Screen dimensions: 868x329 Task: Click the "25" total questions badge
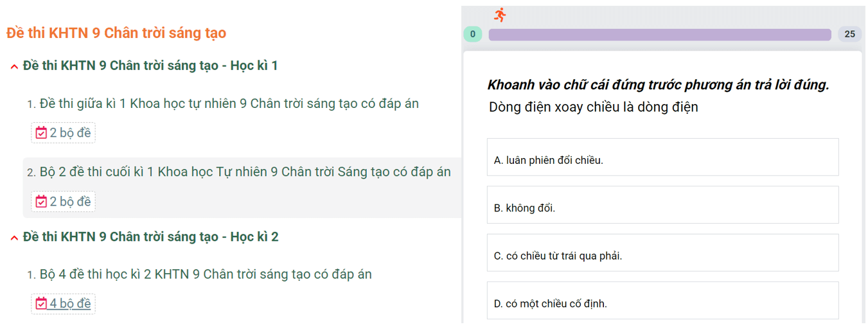849,35
